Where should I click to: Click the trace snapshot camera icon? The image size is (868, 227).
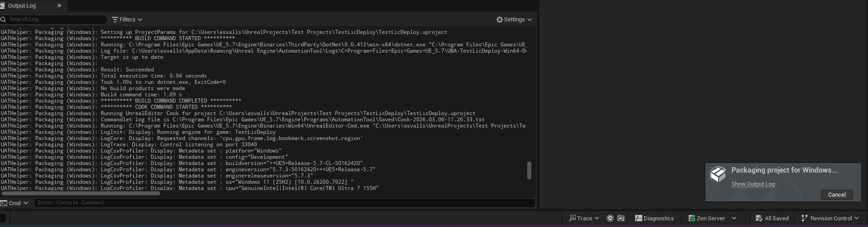click(620, 218)
